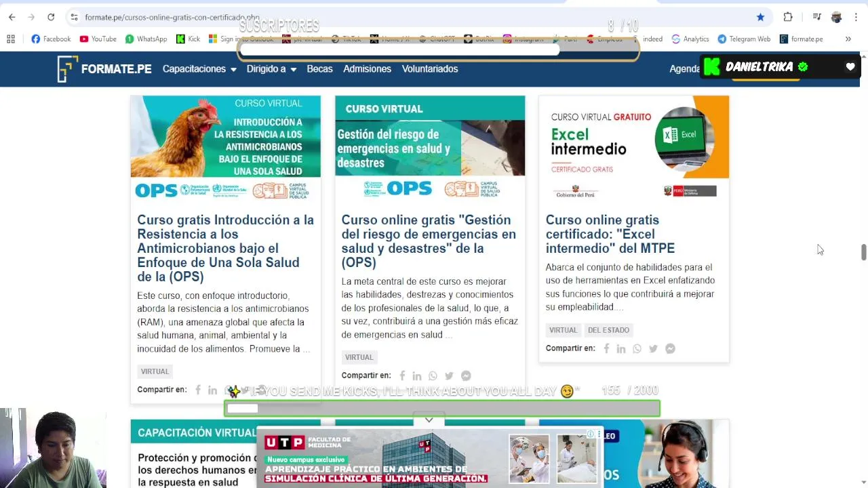Open the Excel intermedio course thumbnail
This screenshot has width=868, height=488.
pyautogui.click(x=634, y=148)
